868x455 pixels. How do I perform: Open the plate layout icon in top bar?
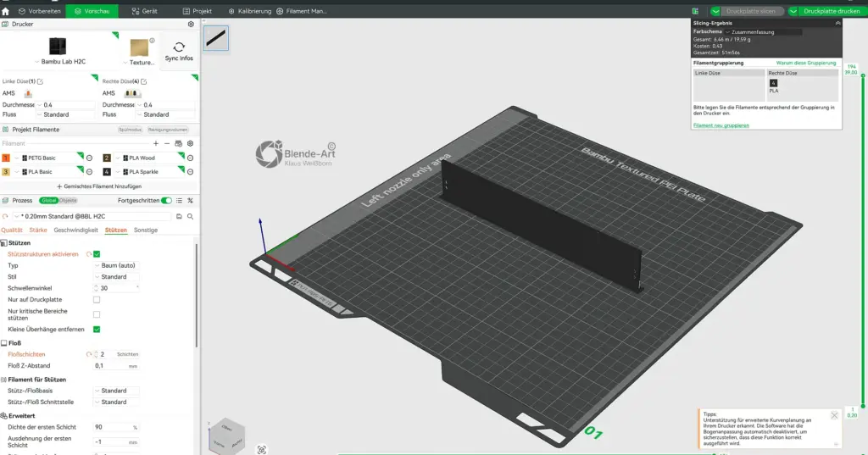(x=695, y=11)
